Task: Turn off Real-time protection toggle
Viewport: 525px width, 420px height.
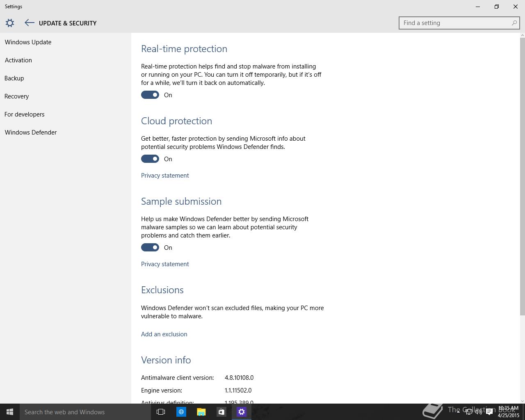Action: click(x=150, y=95)
